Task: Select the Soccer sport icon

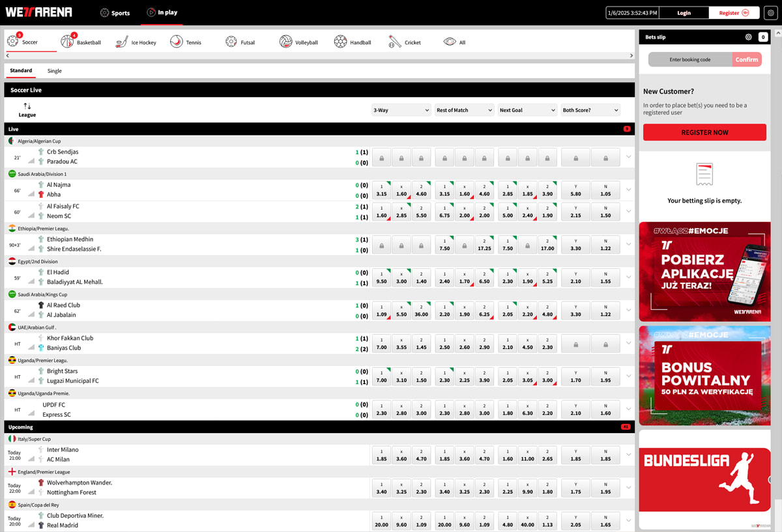Action: pos(12,42)
